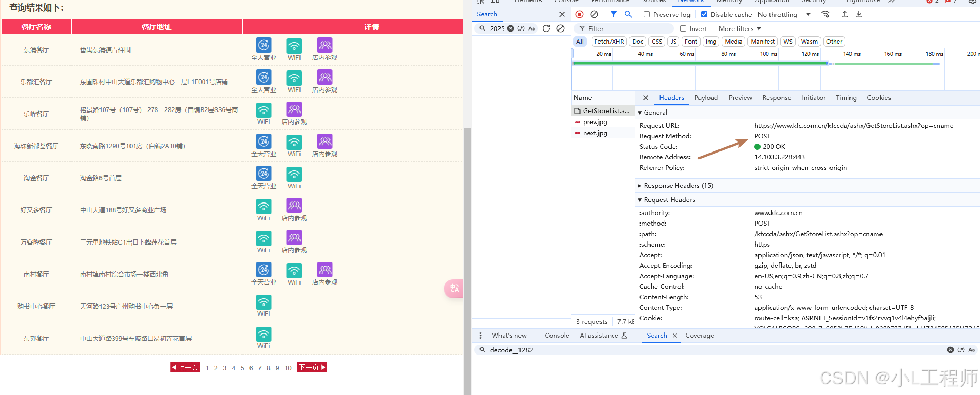Click 店内参观 icon for 好又多餐厅
Image resolution: width=980 pixels, height=395 pixels.
pos(294,206)
